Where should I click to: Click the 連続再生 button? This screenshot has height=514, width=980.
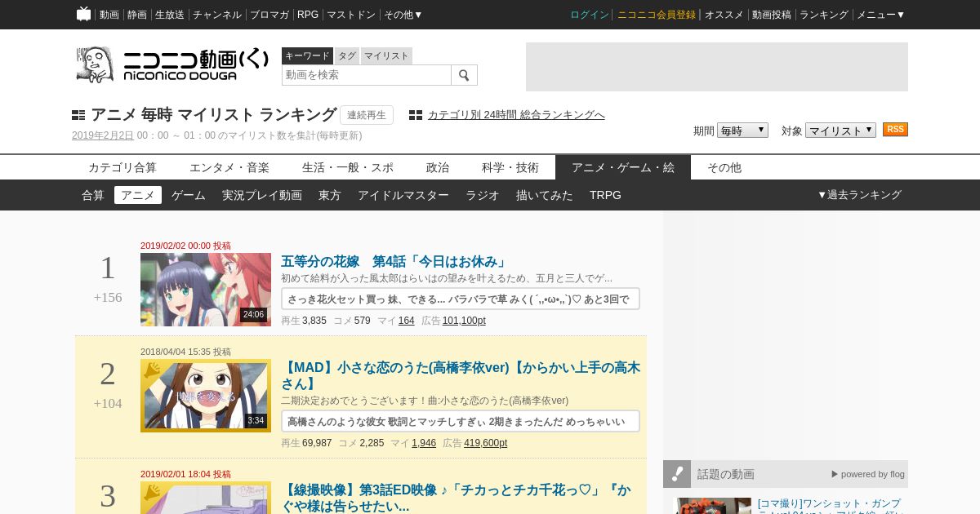pos(367,115)
